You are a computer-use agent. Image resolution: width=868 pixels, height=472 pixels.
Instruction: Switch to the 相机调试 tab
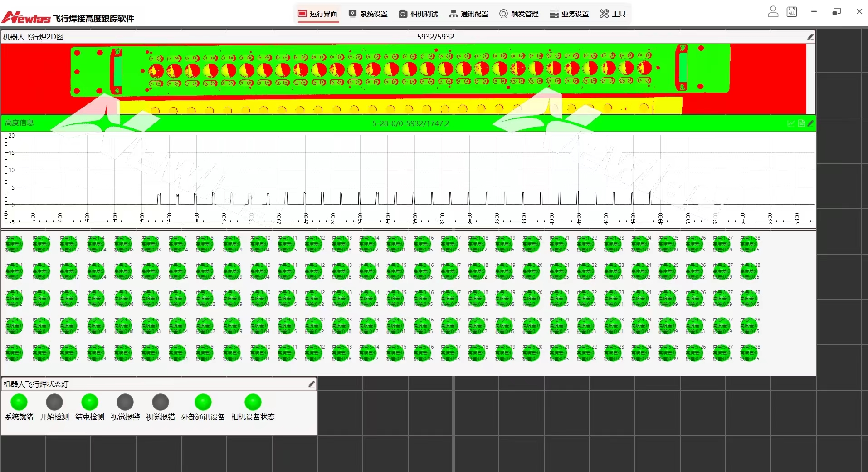point(418,14)
